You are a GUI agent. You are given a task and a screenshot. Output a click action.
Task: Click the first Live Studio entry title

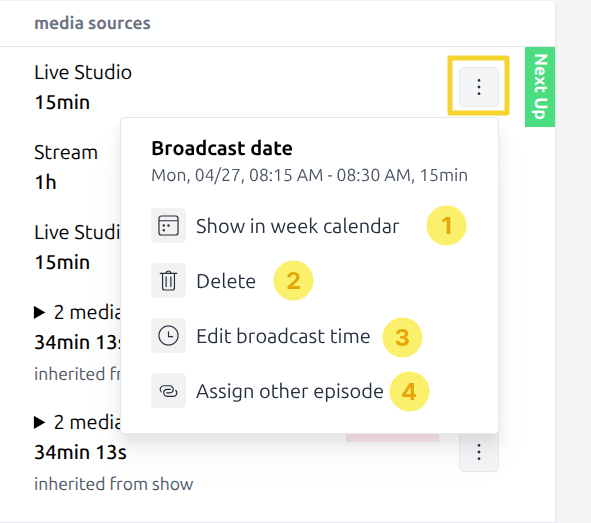tap(83, 72)
